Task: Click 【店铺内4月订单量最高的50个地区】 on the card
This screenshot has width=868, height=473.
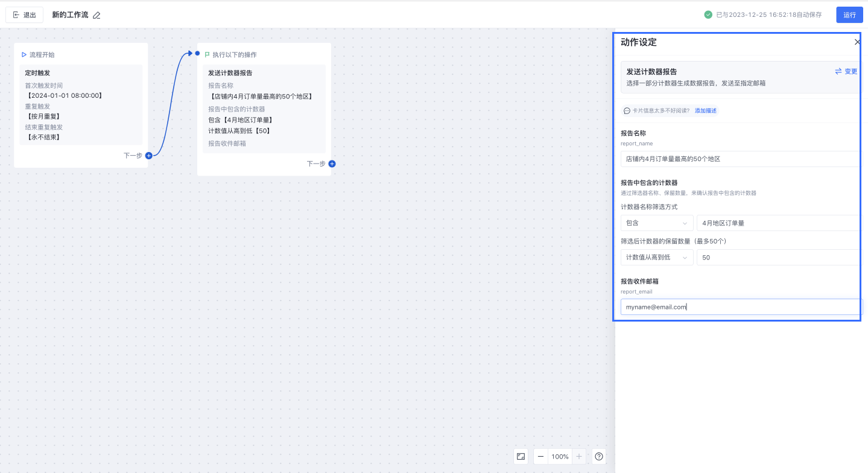Action: [261, 97]
